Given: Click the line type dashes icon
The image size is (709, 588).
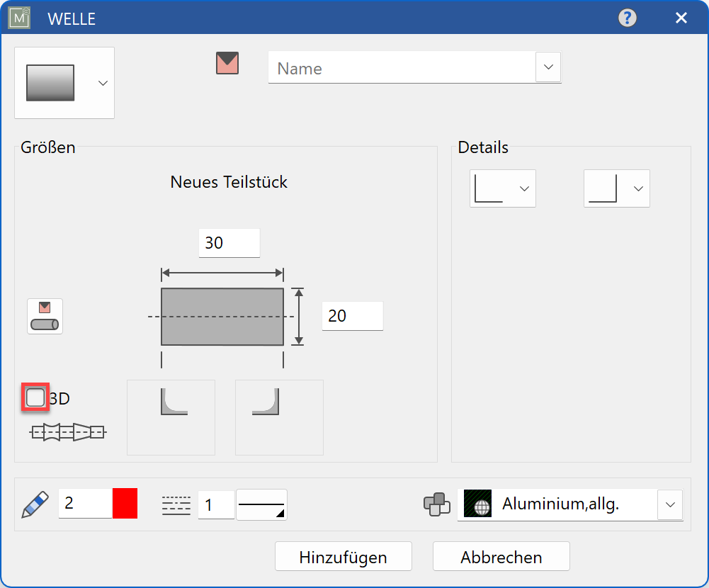Looking at the screenshot, I should (x=176, y=504).
